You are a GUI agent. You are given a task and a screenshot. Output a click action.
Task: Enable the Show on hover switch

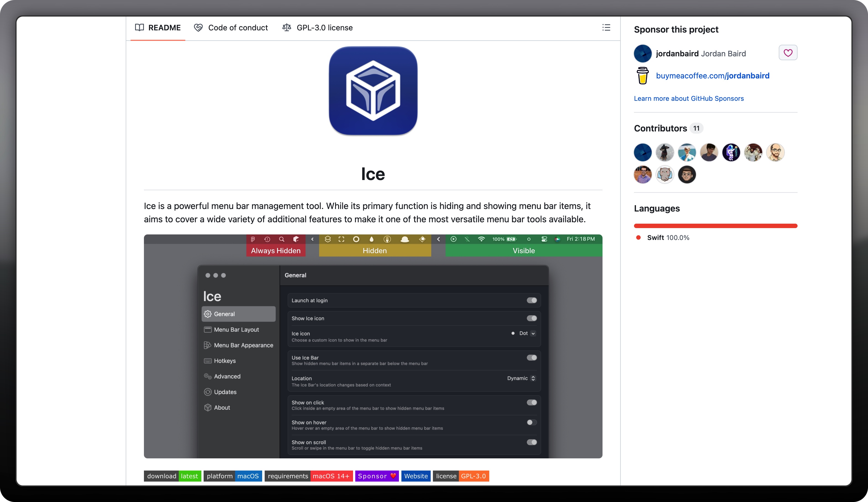(x=532, y=422)
